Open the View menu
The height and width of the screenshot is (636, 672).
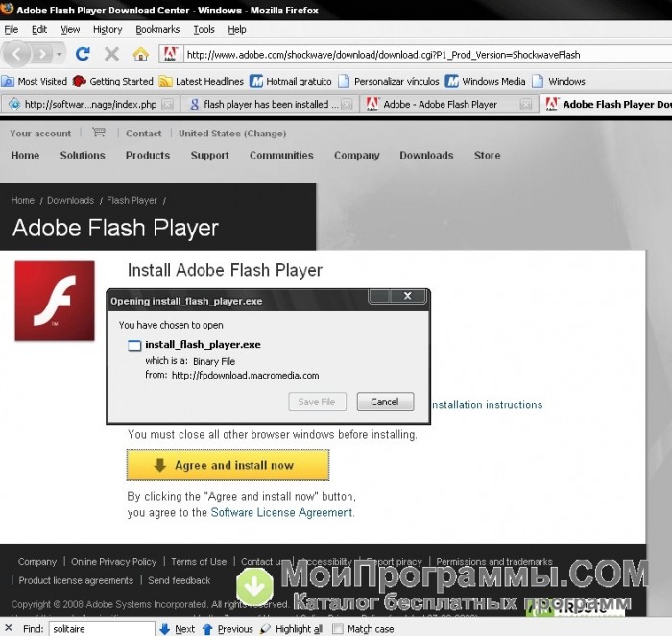(x=70, y=29)
